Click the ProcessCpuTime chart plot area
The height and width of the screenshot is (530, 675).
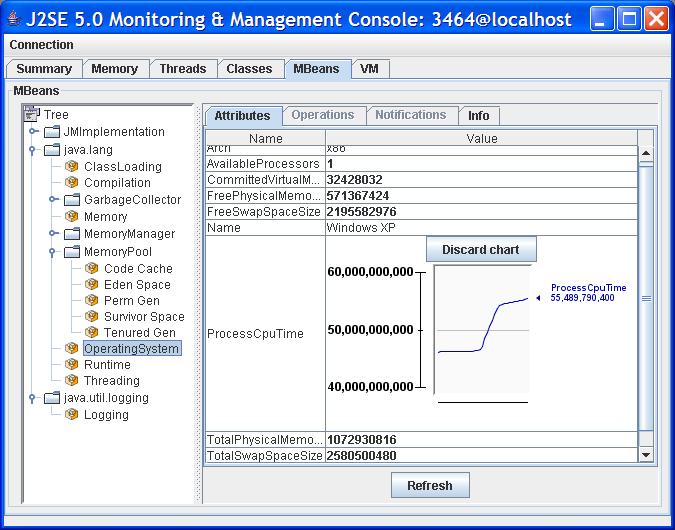(483, 329)
